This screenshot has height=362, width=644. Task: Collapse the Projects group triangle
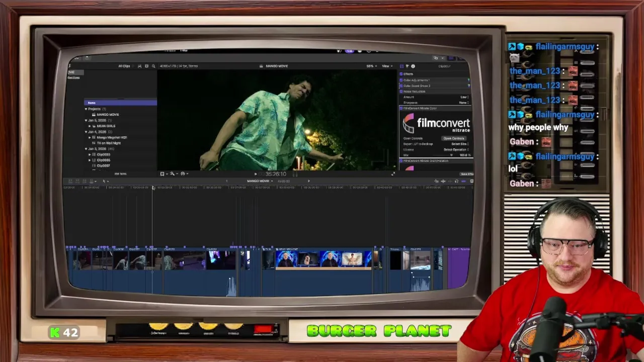click(x=86, y=109)
